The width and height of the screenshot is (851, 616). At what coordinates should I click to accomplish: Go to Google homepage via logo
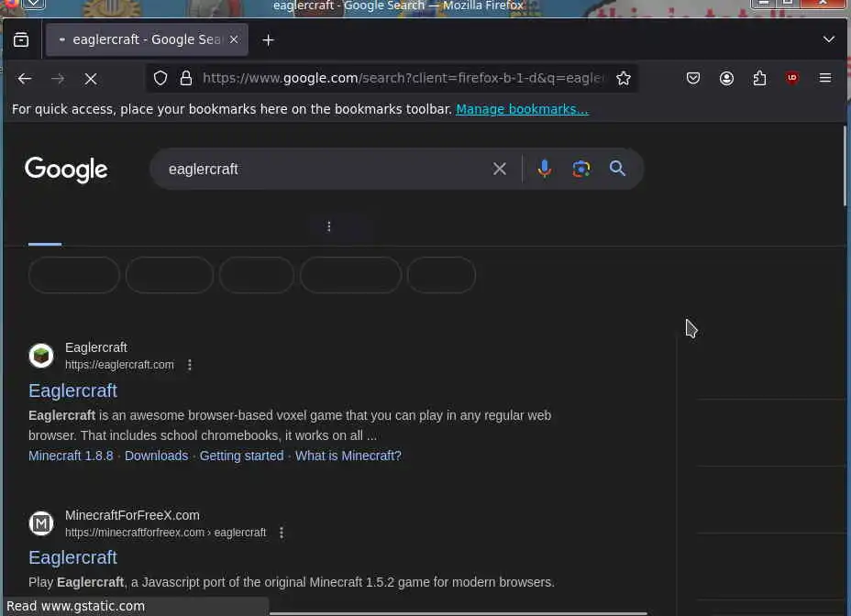click(66, 170)
